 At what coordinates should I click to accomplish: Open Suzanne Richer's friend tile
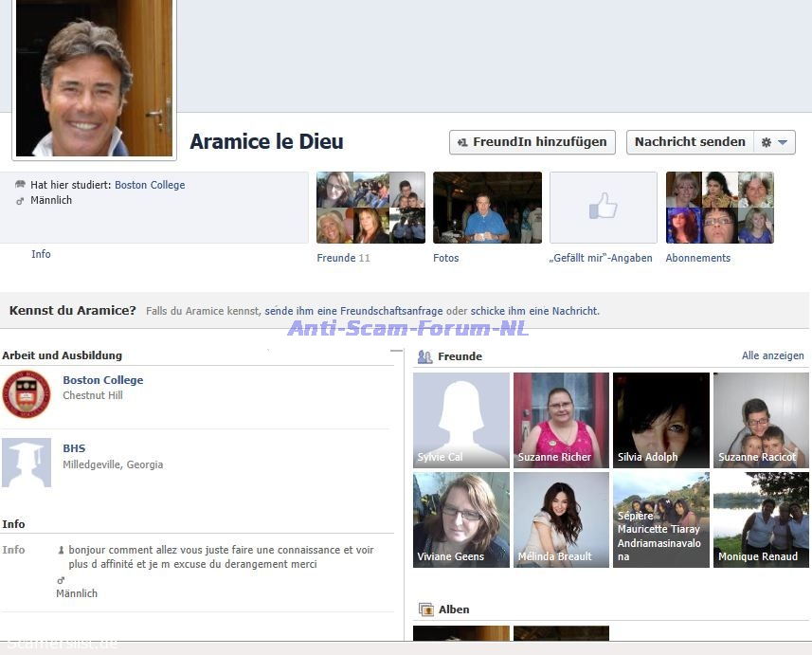click(x=561, y=420)
